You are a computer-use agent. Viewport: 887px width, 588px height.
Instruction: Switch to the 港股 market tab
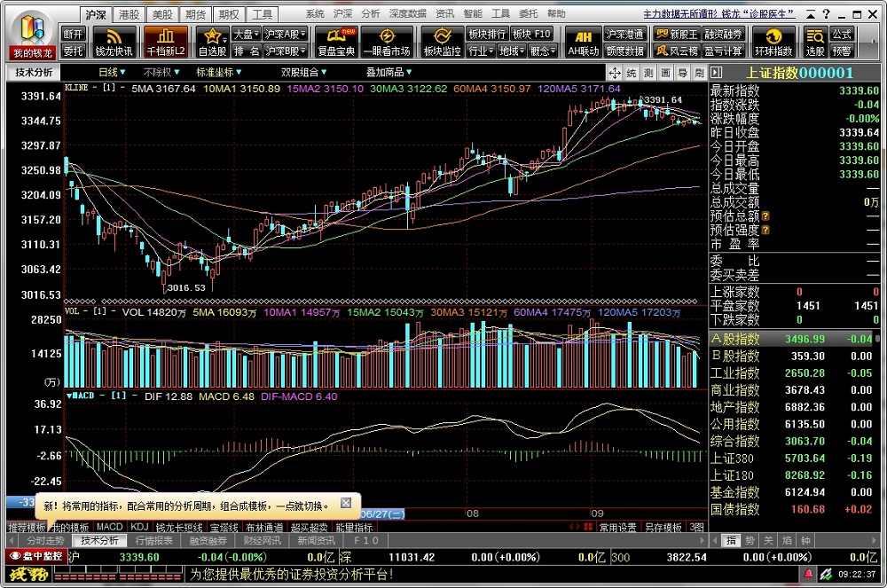130,15
